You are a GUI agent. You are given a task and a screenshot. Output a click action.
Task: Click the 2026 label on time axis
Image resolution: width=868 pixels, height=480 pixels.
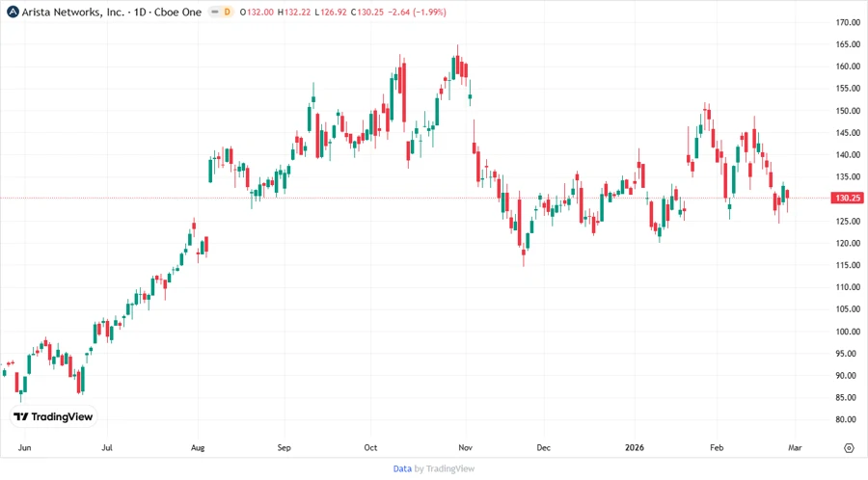click(x=635, y=447)
